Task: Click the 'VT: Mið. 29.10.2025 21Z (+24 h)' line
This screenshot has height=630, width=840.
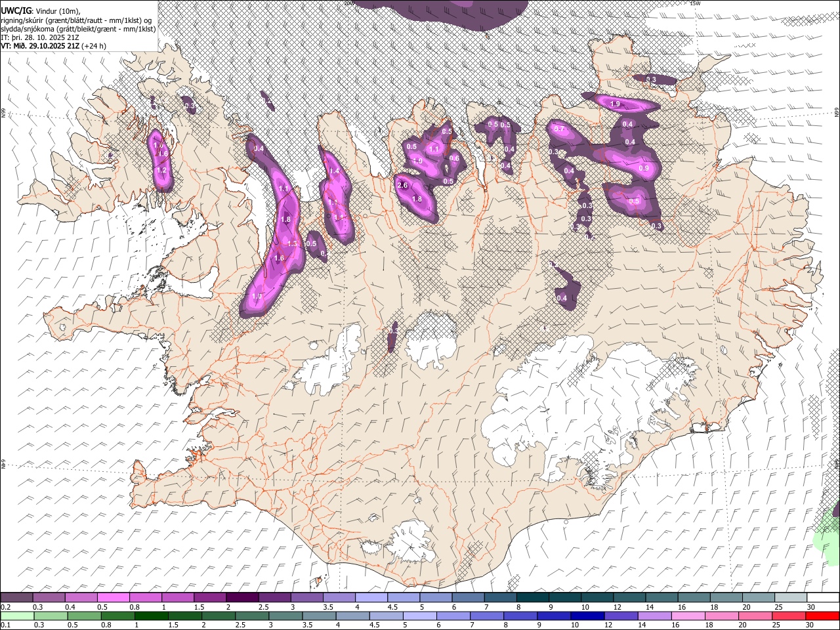Action: [x=54, y=46]
